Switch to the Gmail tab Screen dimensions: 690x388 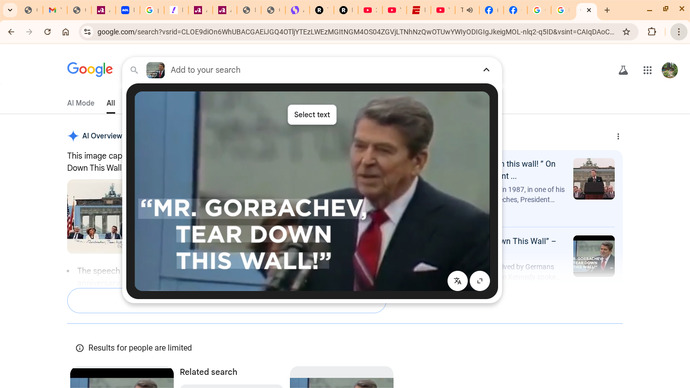pos(52,10)
